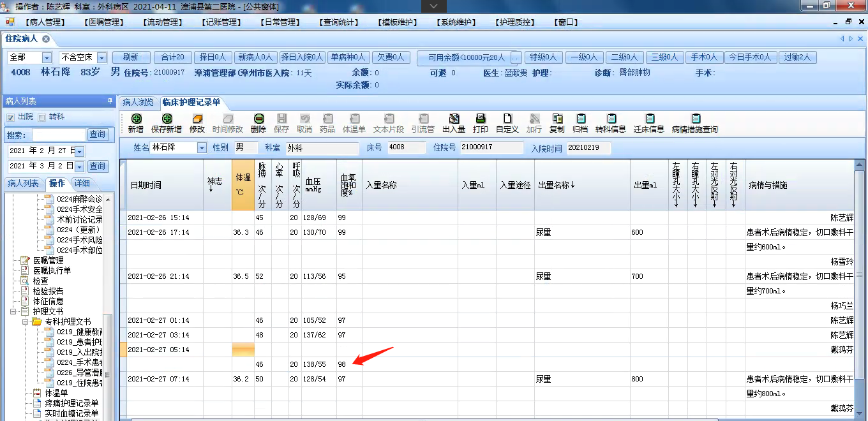Click the 欠费0人 button
Viewport: 868px width, 421px height.
[x=391, y=57]
